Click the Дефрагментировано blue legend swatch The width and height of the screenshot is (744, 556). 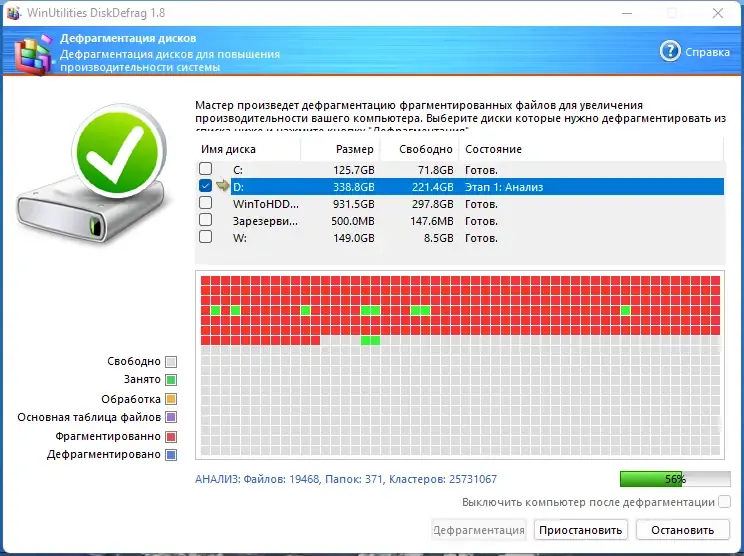(171, 455)
